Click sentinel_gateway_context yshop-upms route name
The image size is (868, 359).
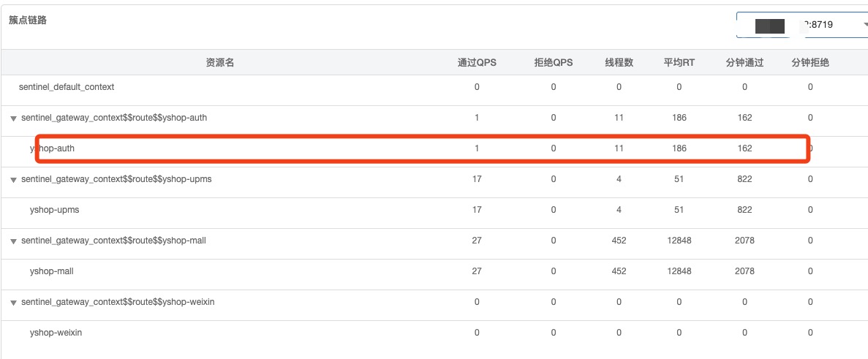pyautogui.click(x=116, y=179)
